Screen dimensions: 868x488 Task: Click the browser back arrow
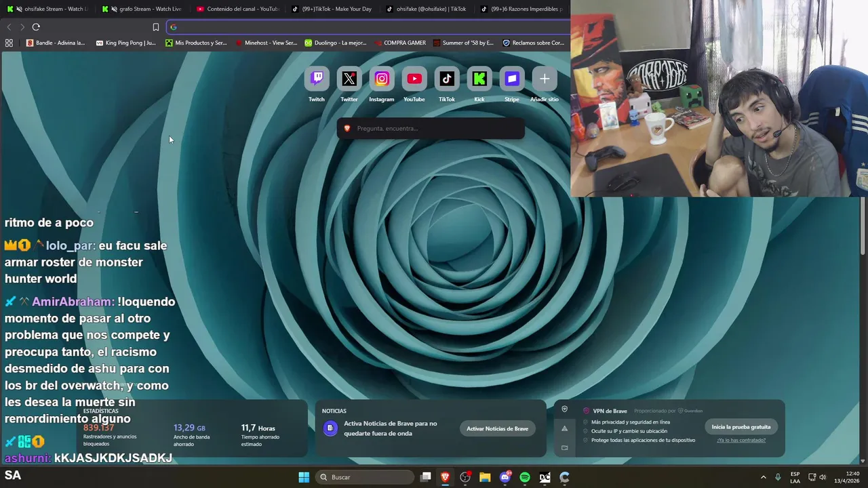(x=9, y=27)
